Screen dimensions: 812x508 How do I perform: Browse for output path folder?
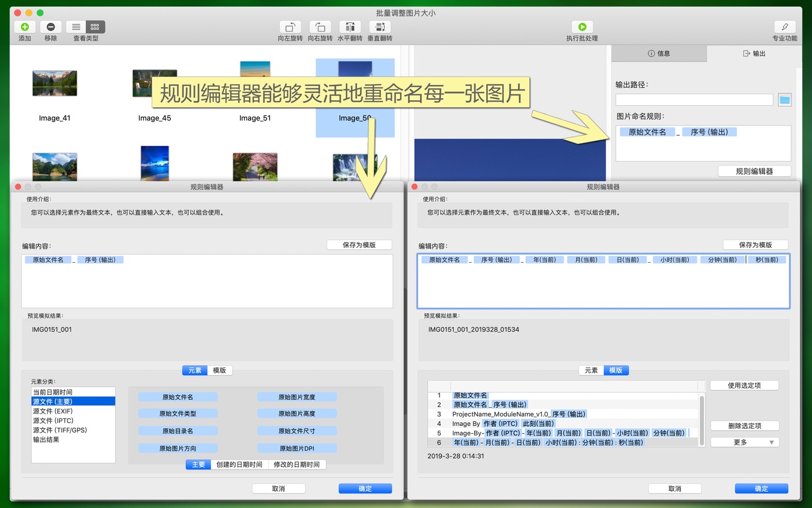tap(785, 100)
